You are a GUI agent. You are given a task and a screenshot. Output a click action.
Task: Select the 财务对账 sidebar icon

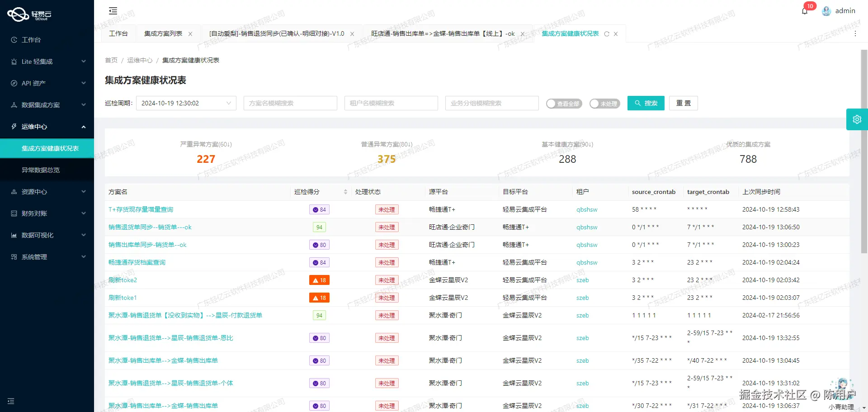pyautogui.click(x=14, y=213)
